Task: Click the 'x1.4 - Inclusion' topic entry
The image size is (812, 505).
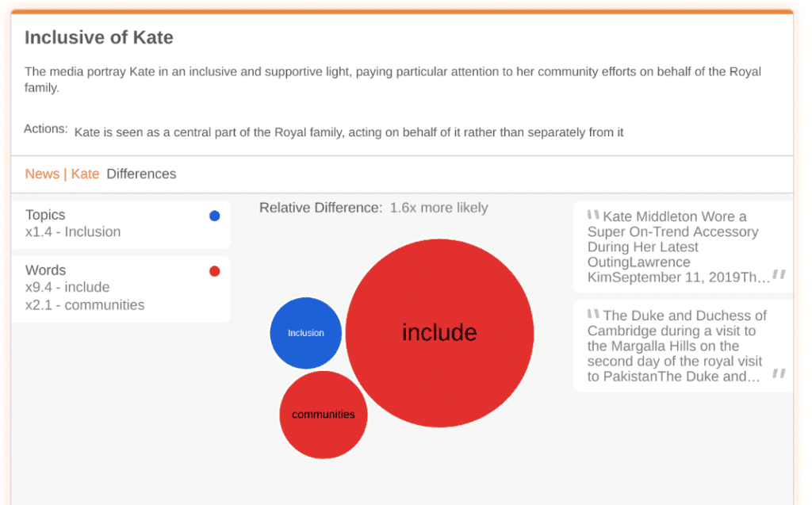Action: (73, 231)
